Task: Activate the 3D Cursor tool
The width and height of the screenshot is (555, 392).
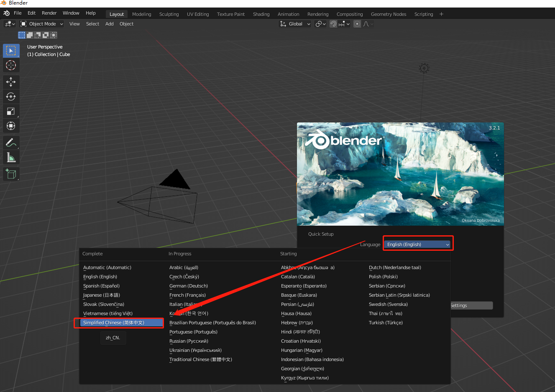Action: (x=11, y=65)
